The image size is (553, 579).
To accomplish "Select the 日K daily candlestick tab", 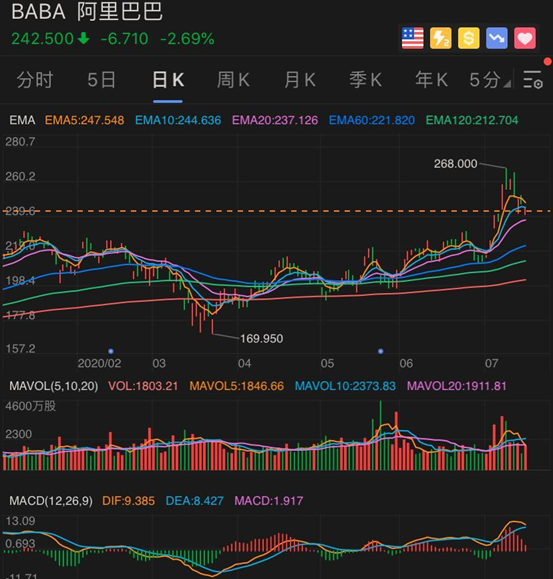I will pyautogui.click(x=168, y=80).
